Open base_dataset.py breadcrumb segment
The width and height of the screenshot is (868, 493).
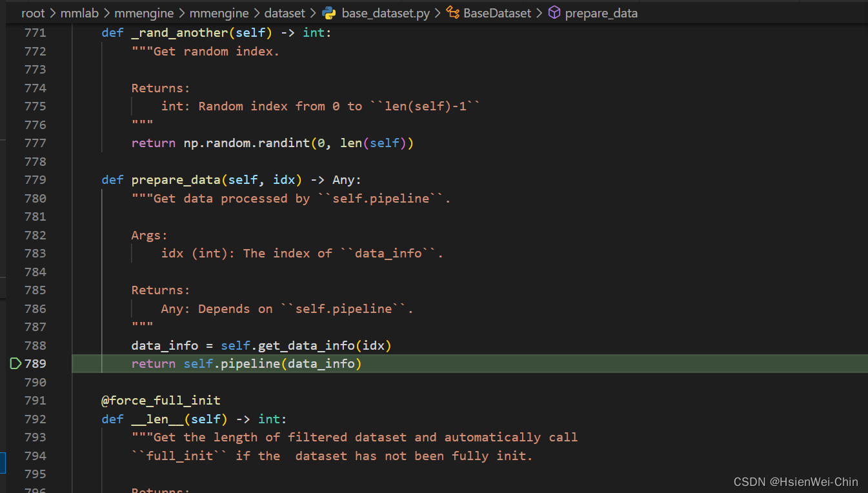(385, 13)
